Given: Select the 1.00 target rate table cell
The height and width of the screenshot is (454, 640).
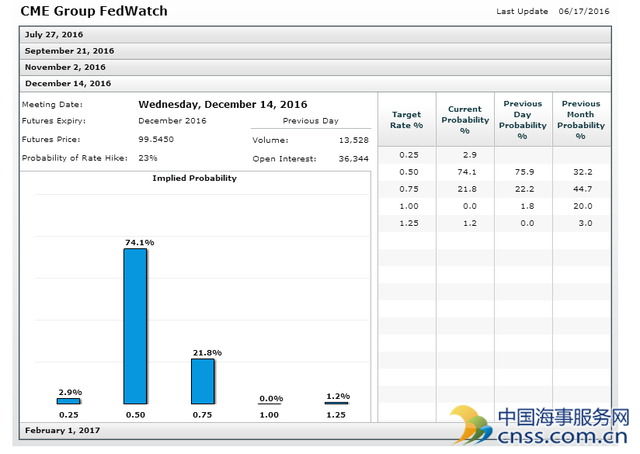Looking at the screenshot, I should coord(409,207).
